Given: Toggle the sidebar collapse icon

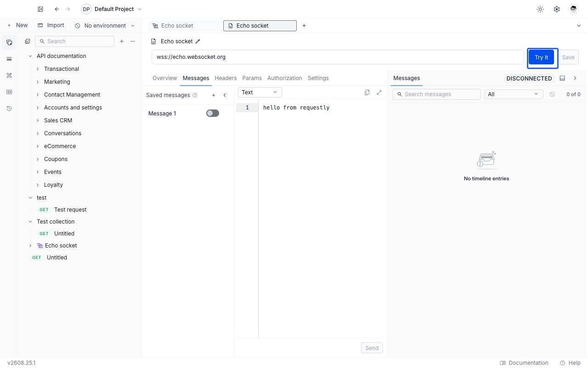Looking at the screenshot, I should (x=40, y=9).
